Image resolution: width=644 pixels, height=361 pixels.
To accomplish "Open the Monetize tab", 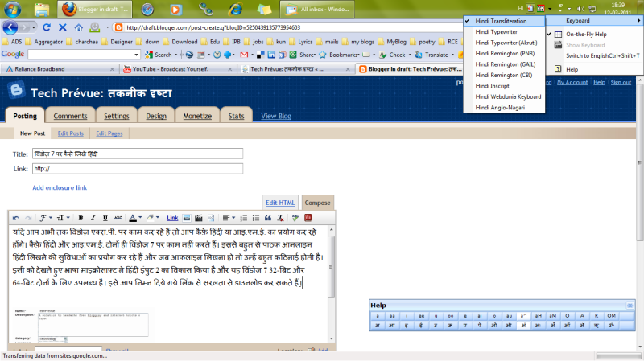I will click(x=197, y=116).
